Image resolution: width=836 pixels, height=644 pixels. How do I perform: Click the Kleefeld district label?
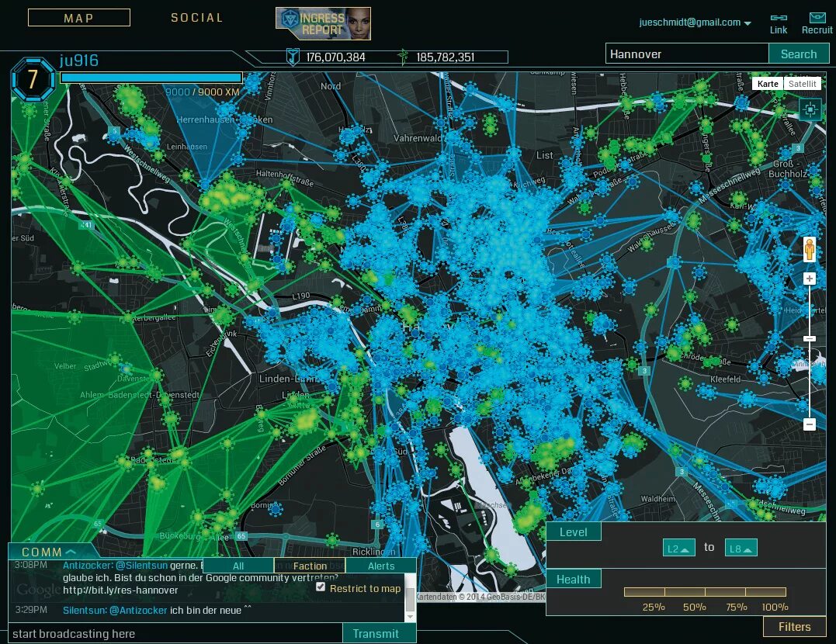coord(725,379)
